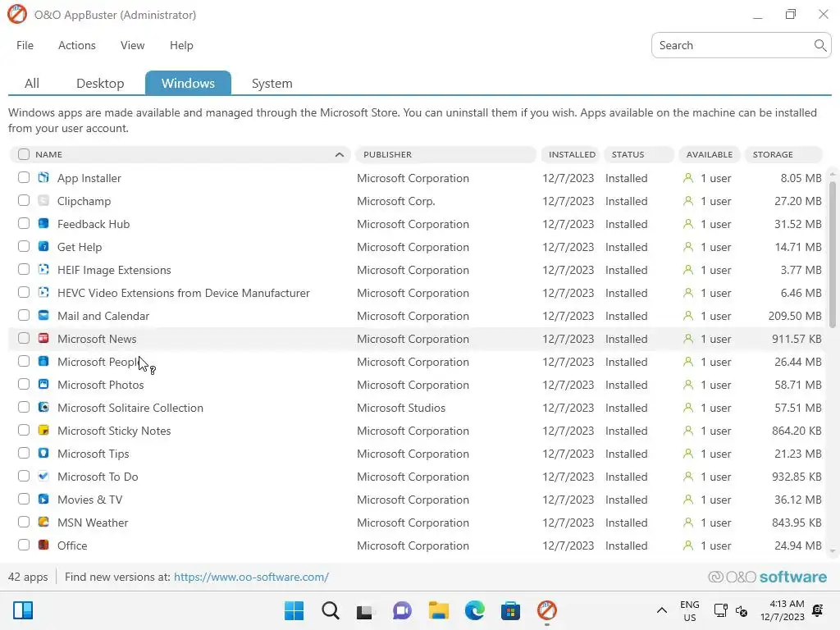The width and height of the screenshot is (840, 630).
Task: Switch to the Desktop tab
Action: click(x=100, y=84)
